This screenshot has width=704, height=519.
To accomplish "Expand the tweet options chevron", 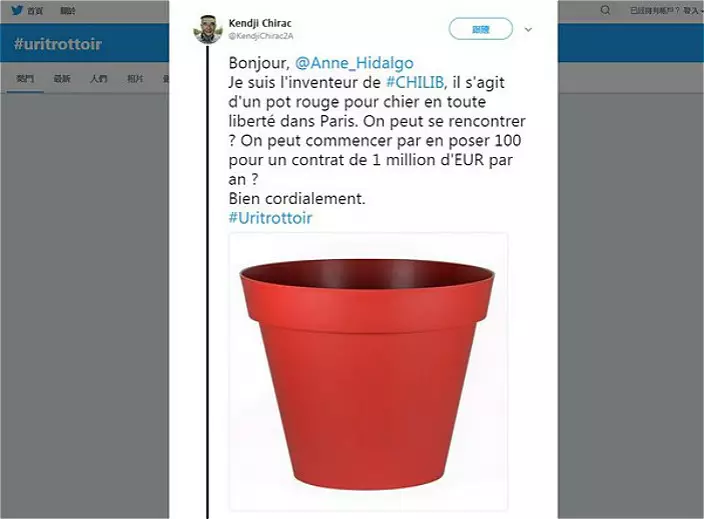I will tap(528, 30).
